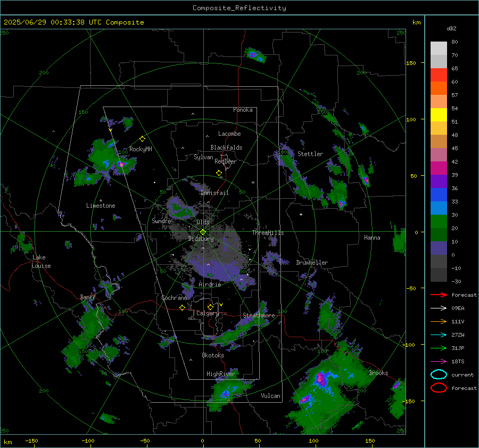
Task: Click the Drumheller city label
Action: click(312, 263)
